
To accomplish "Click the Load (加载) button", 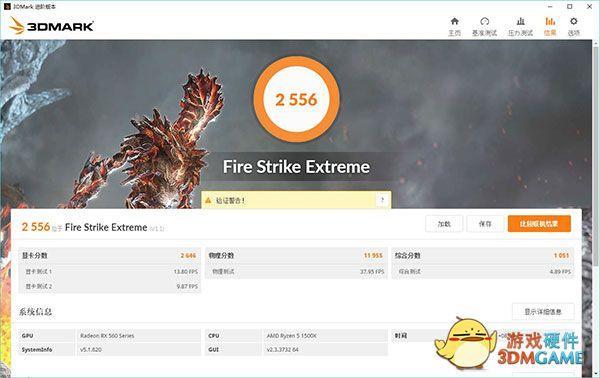I will coord(444,224).
